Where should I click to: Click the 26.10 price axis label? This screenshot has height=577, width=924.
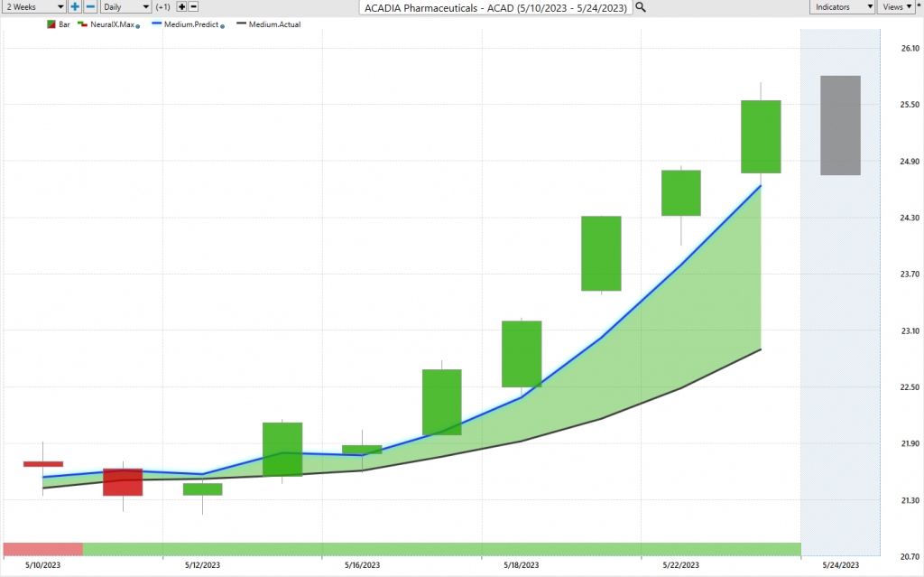910,49
